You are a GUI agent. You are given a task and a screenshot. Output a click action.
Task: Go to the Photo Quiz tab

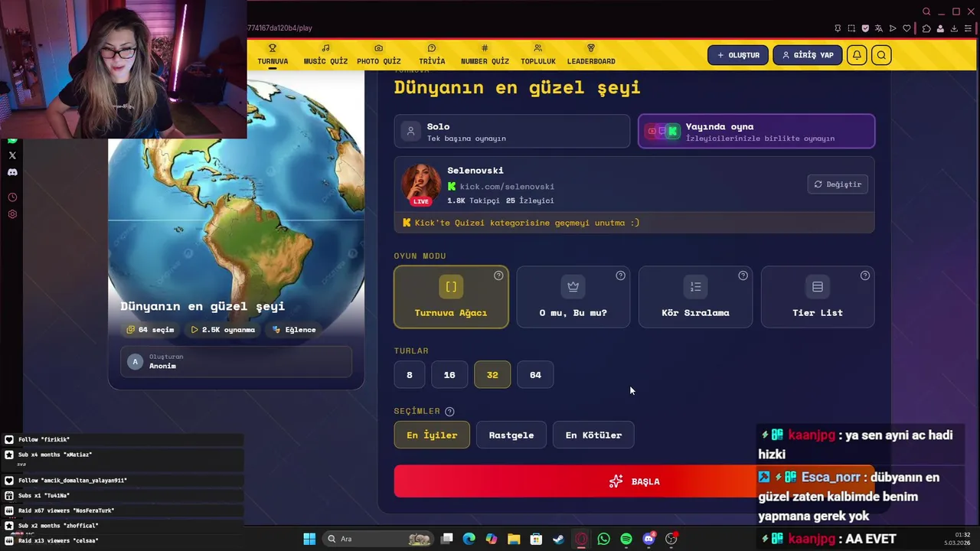(x=379, y=55)
